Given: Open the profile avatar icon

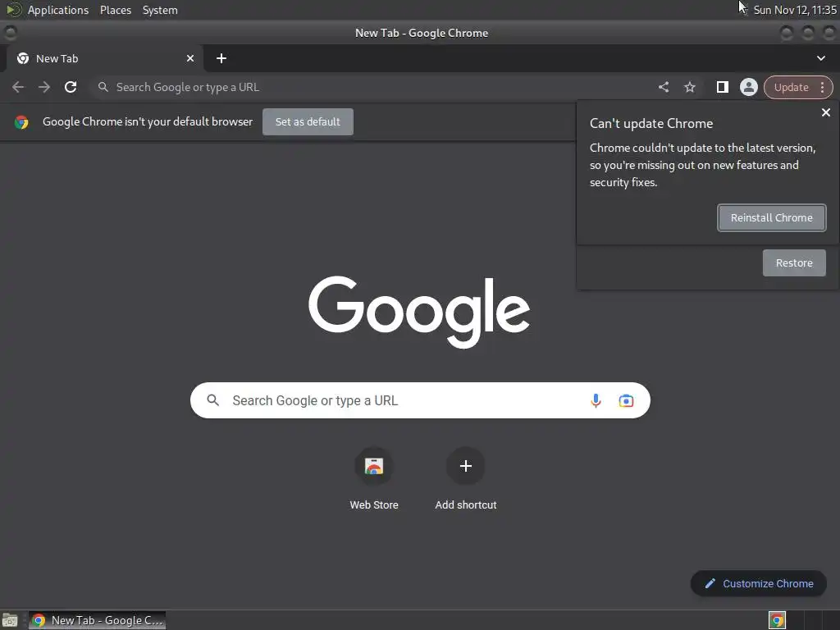Looking at the screenshot, I should pos(748,87).
